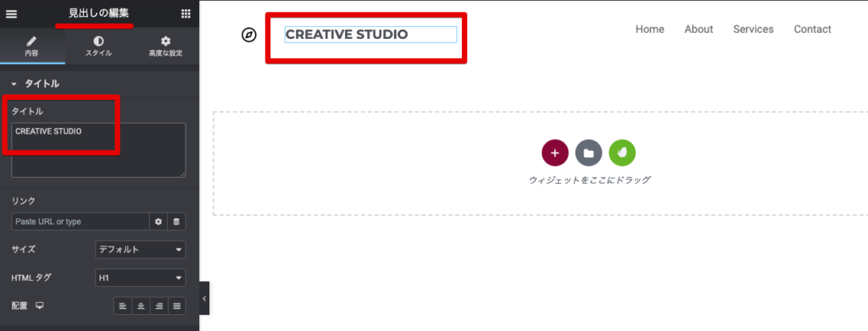Click the compass logo icon in header

(249, 36)
